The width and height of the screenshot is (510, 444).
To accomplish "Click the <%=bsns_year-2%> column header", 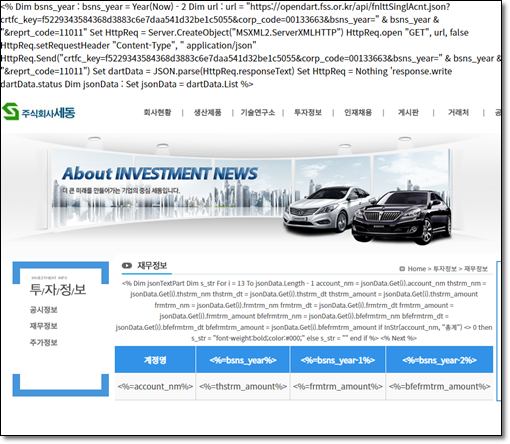I will point(439,360).
